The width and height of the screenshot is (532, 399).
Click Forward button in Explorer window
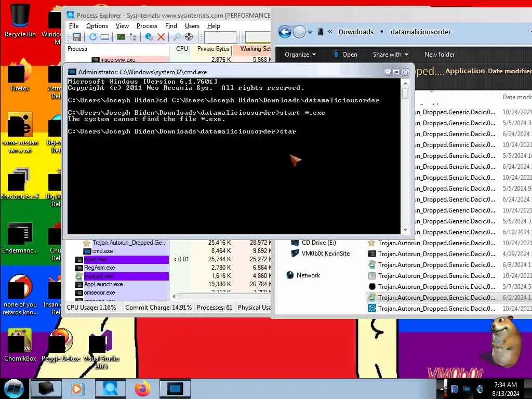(299, 32)
